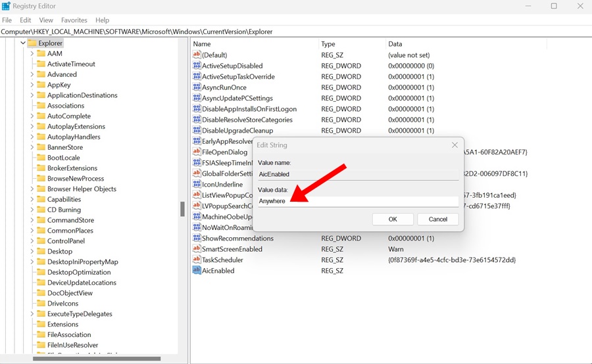This screenshot has width=592, height=364.
Task: Click the AAM folder icon
Action: 41,54
